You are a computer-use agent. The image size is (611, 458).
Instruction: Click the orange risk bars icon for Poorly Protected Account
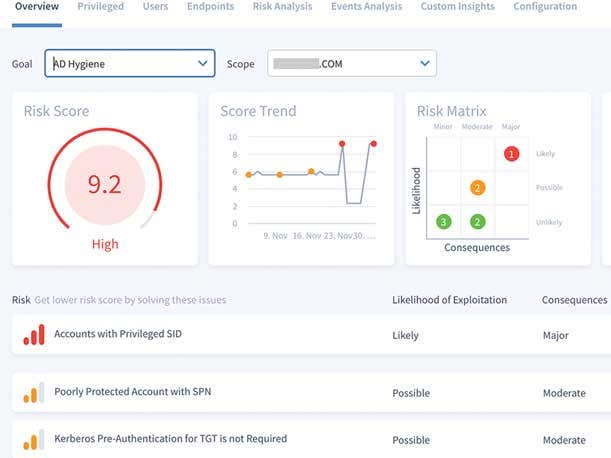click(x=33, y=393)
